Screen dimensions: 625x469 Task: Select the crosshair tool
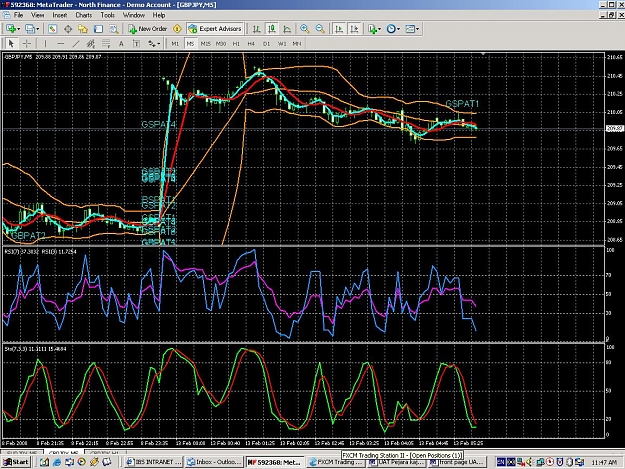(x=27, y=43)
